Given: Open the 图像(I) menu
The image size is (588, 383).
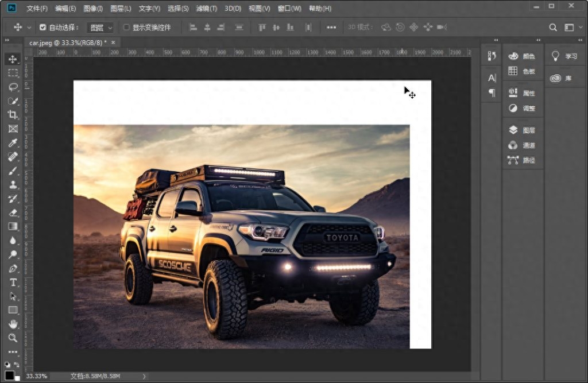Looking at the screenshot, I should (93, 8).
